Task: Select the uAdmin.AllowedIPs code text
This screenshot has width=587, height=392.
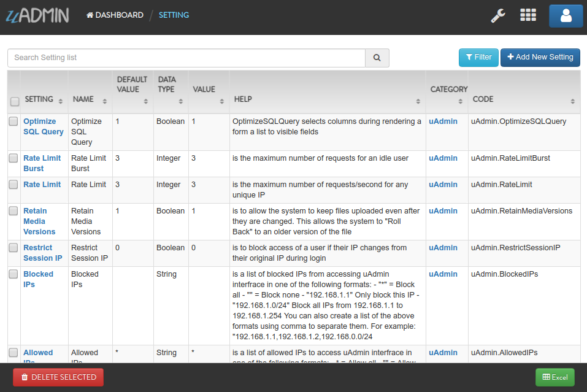Action: 504,353
